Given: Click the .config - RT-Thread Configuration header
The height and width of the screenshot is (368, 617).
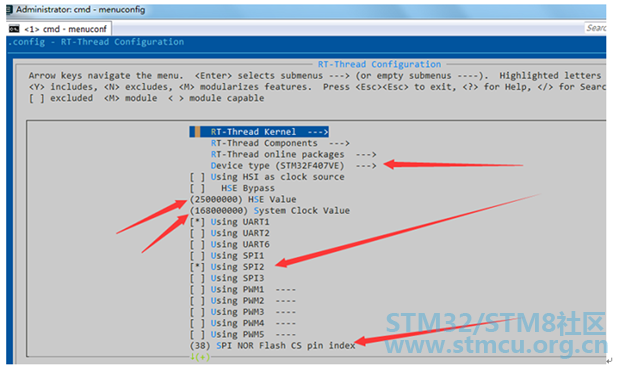Looking at the screenshot, I should click(96, 42).
